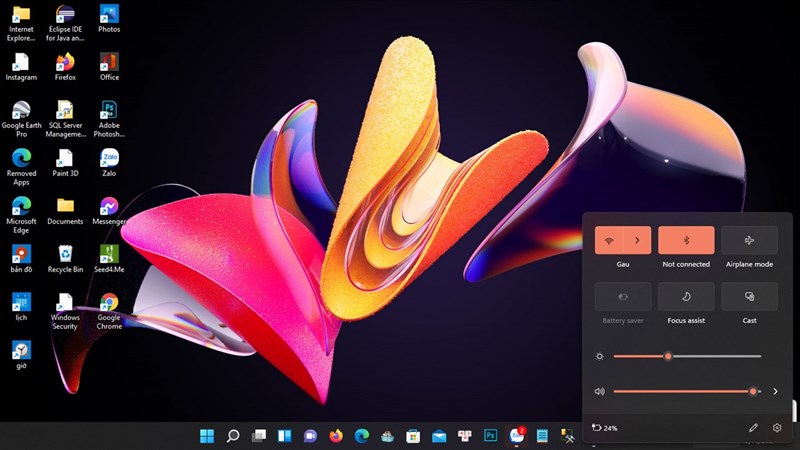Select the Seed4.Me desktop icon
Image resolution: width=800 pixels, height=450 pixels.
click(x=109, y=259)
